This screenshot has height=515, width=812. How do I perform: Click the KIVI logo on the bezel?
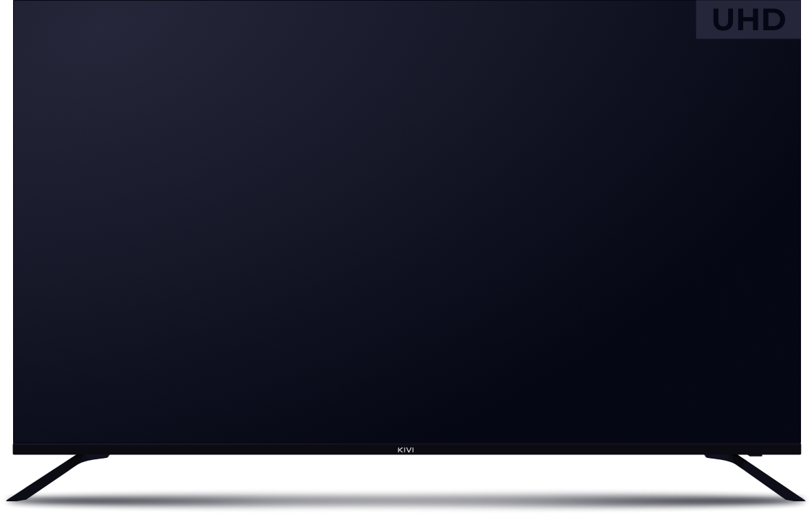[x=406, y=450]
